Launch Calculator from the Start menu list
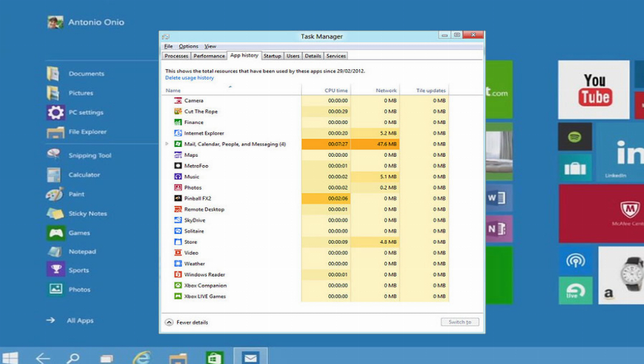Screen dimensions: 644x364 coord(73,174)
